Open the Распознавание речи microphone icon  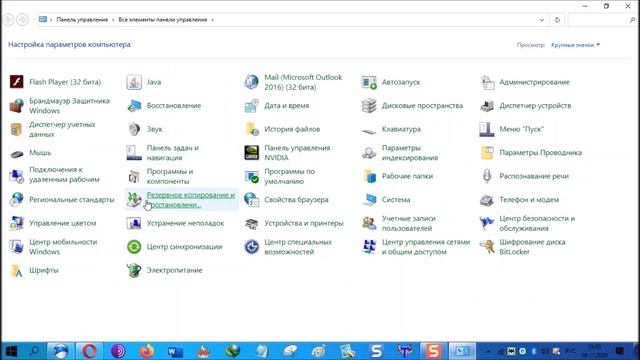coord(487,176)
